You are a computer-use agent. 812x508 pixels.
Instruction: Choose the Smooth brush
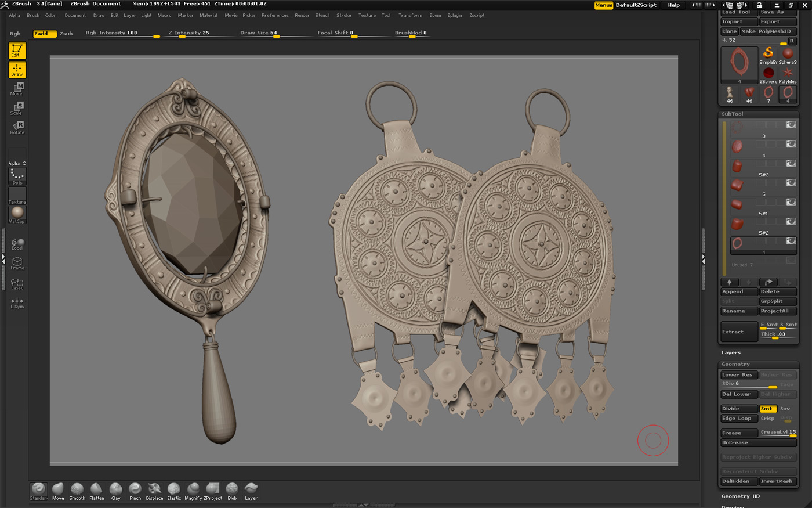(77, 491)
